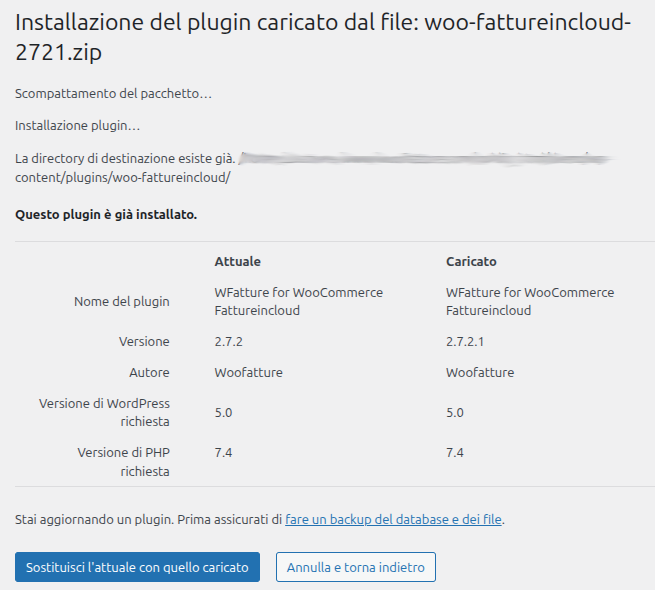655x590 pixels.
Task: Click plugin name in Caricato column
Action: tap(530, 301)
